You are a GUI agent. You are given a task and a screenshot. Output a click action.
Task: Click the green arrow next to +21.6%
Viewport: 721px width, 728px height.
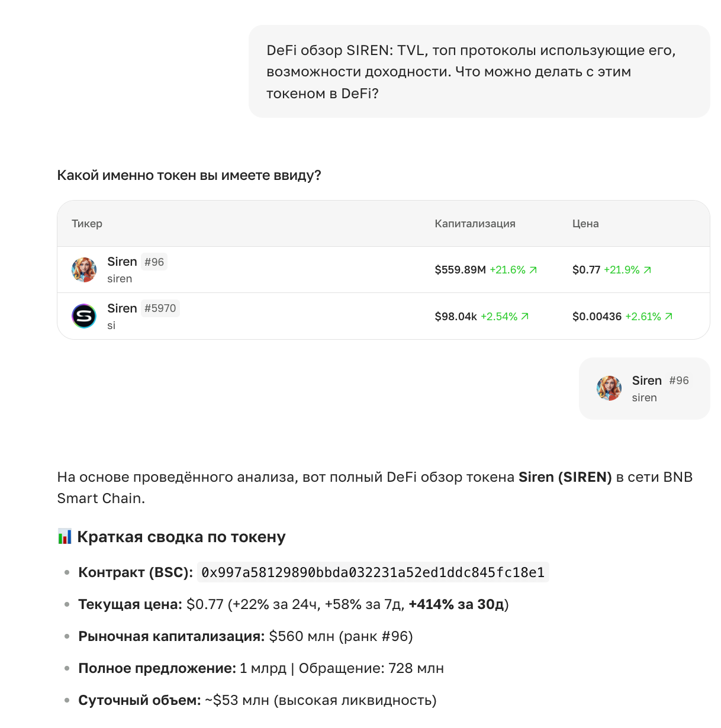tap(533, 269)
